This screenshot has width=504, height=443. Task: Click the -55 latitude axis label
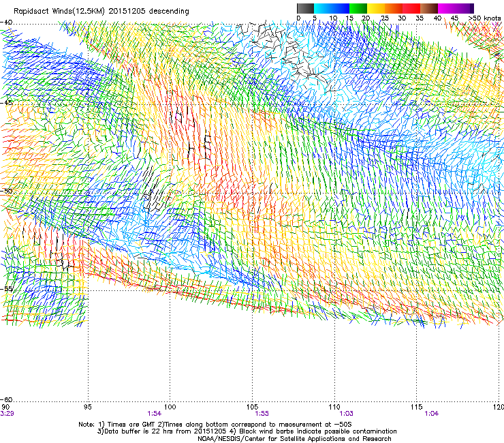6,288
